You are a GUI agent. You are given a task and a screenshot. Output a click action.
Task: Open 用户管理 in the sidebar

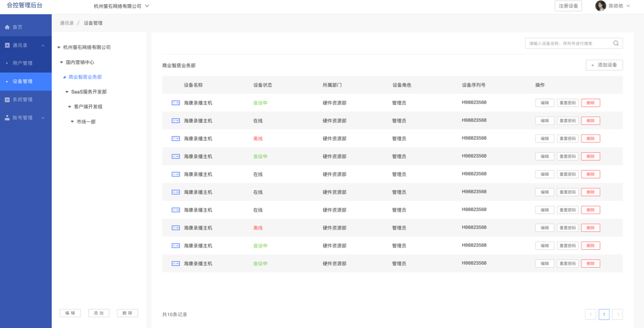22,63
